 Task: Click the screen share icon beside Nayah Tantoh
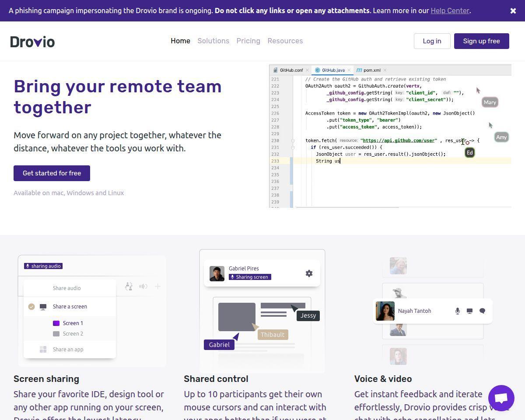(469, 311)
